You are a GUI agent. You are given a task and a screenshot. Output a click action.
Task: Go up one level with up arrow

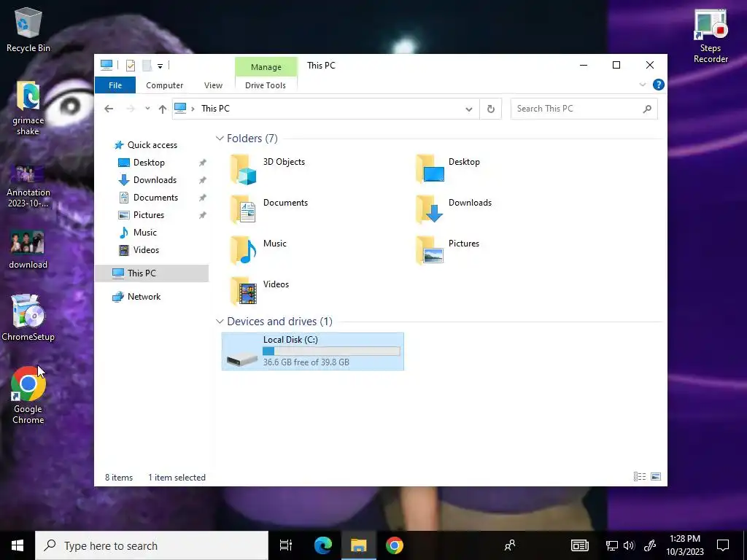click(x=163, y=109)
